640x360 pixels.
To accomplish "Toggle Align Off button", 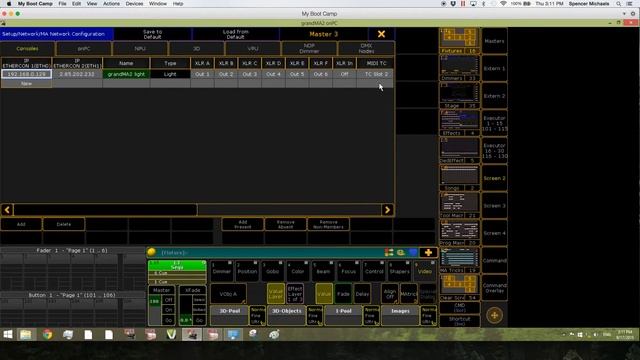I will pos(390,293).
